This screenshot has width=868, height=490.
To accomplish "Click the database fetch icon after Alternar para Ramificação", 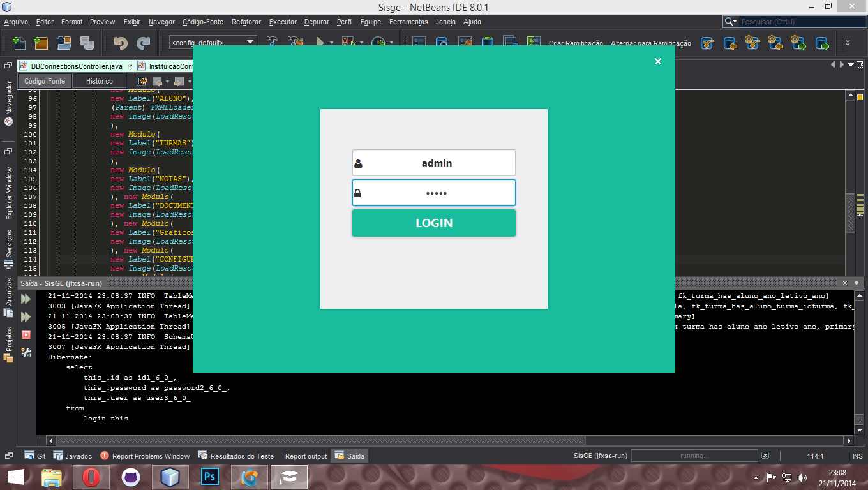I will click(707, 43).
